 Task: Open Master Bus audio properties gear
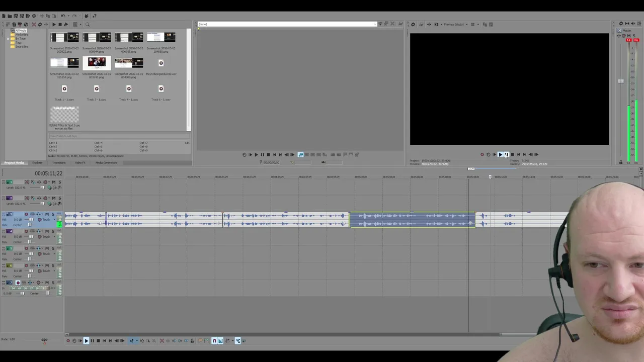[x=621, y=23]
